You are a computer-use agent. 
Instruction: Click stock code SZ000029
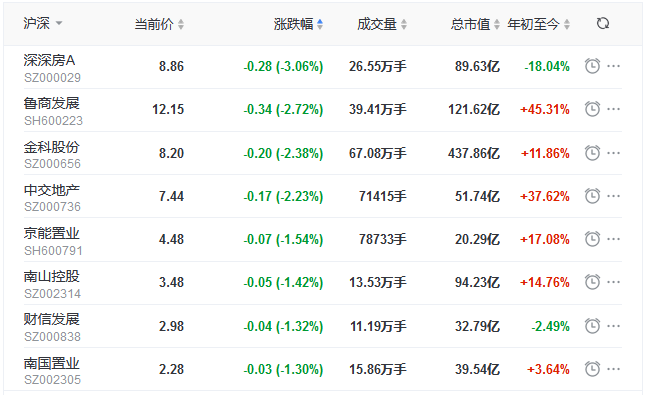click(52, 78)
